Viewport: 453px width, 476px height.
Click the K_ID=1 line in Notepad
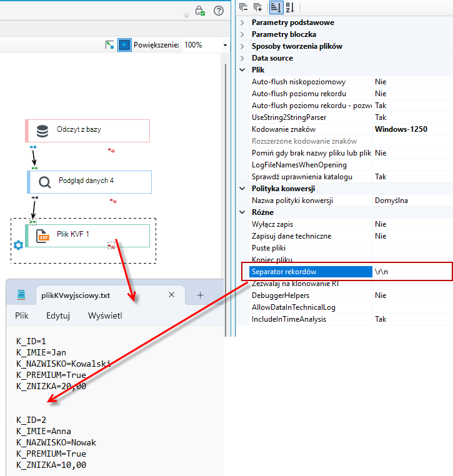click(x=31, y=341)
